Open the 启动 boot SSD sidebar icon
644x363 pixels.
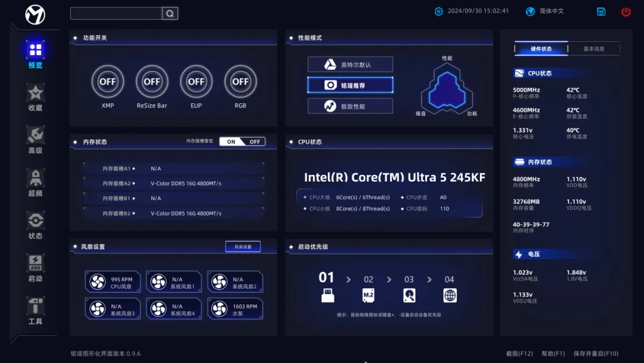35,263
